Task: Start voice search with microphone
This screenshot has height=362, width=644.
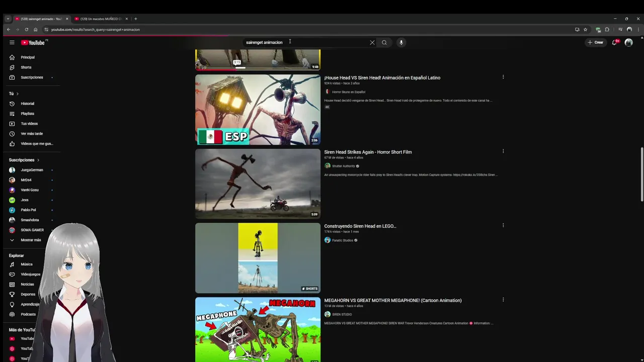Action: [401, 43]
